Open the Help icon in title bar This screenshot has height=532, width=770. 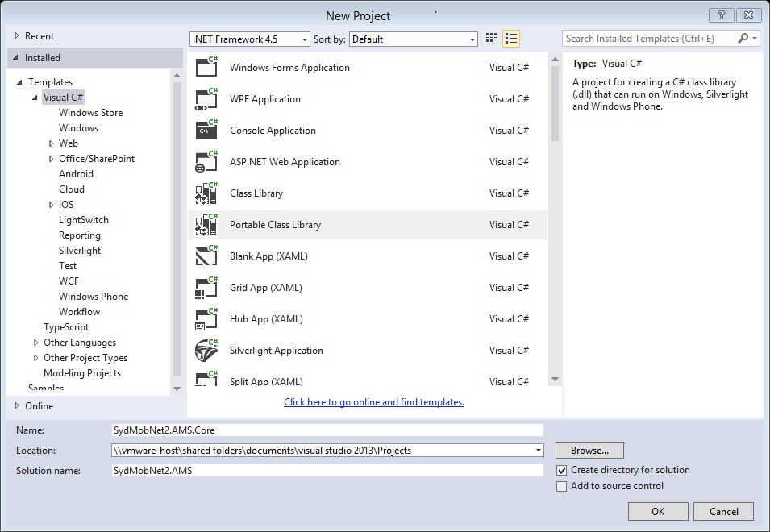click(x=721, y=15)
